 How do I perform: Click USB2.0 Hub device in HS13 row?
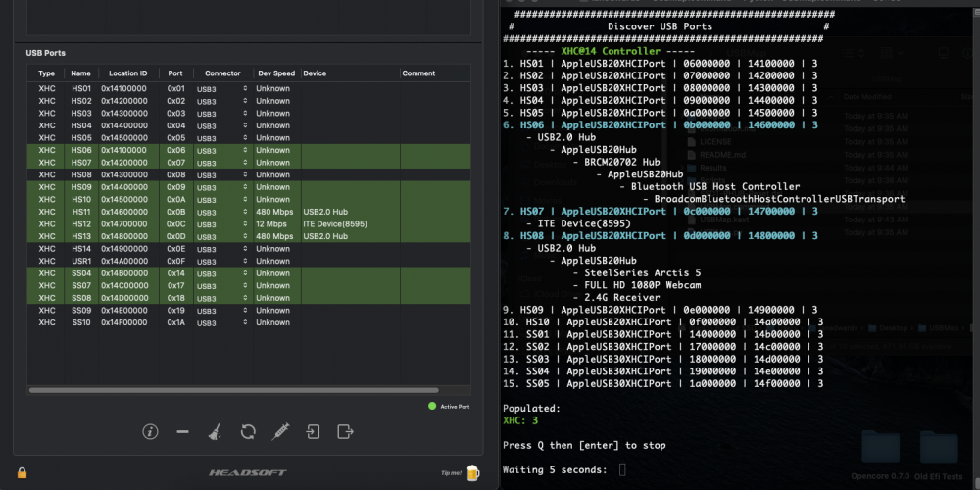click(x=325, y=237)
